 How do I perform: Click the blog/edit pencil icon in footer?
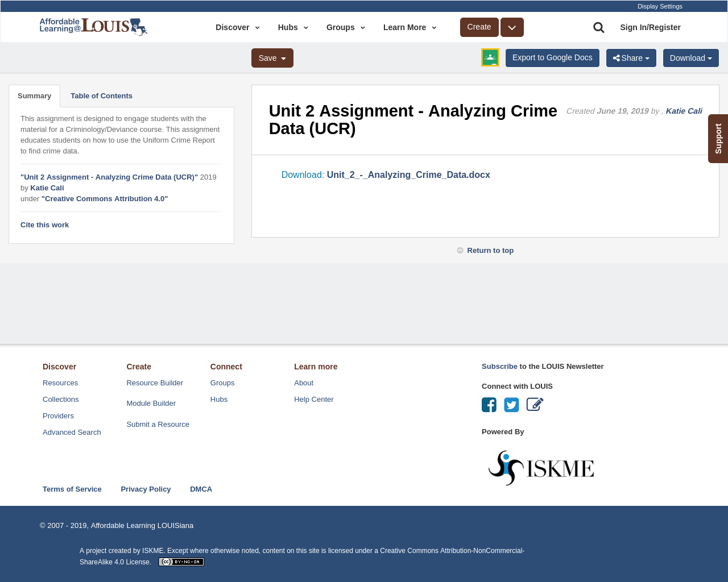pyautogui.click(x=535, y=404)
